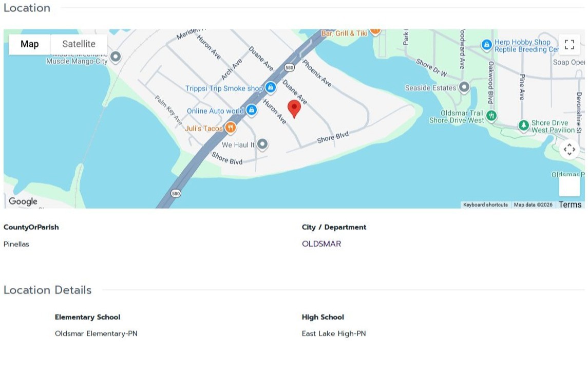Open Keyboard shortcuts for map
588x368 pixels.
(x=485, y=205)
